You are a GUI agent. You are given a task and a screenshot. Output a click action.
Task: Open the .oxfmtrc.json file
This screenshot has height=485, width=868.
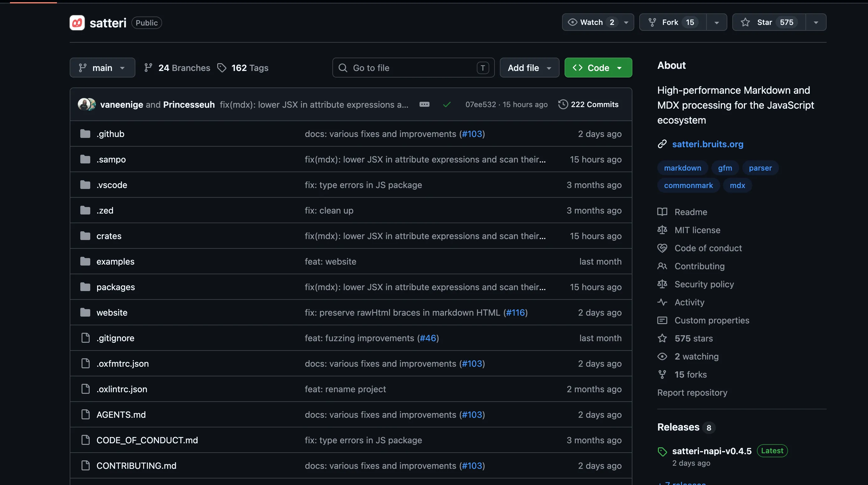[123, 363]
